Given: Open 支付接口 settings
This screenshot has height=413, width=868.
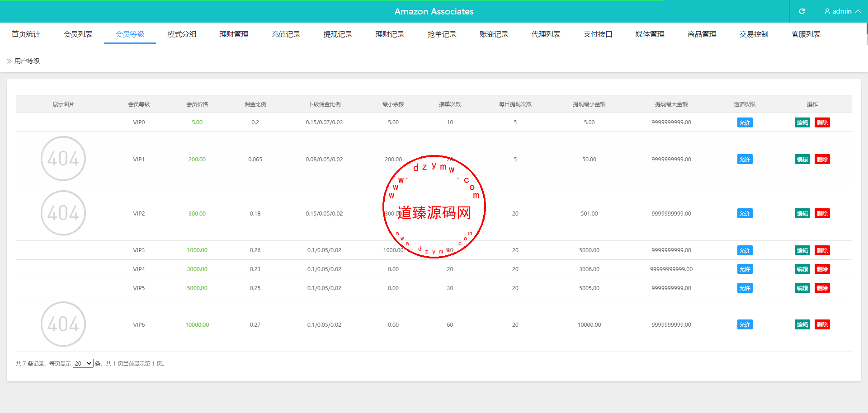Looking at the screenshot, I should point(598,34).
